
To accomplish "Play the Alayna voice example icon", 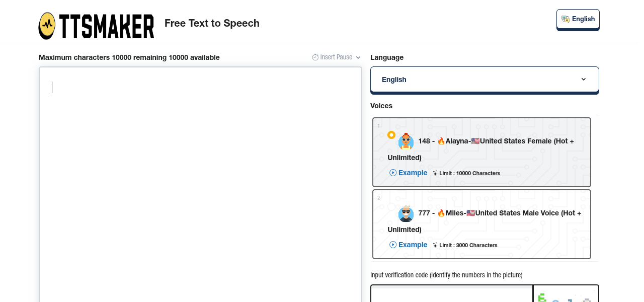I will click(393, 173).
